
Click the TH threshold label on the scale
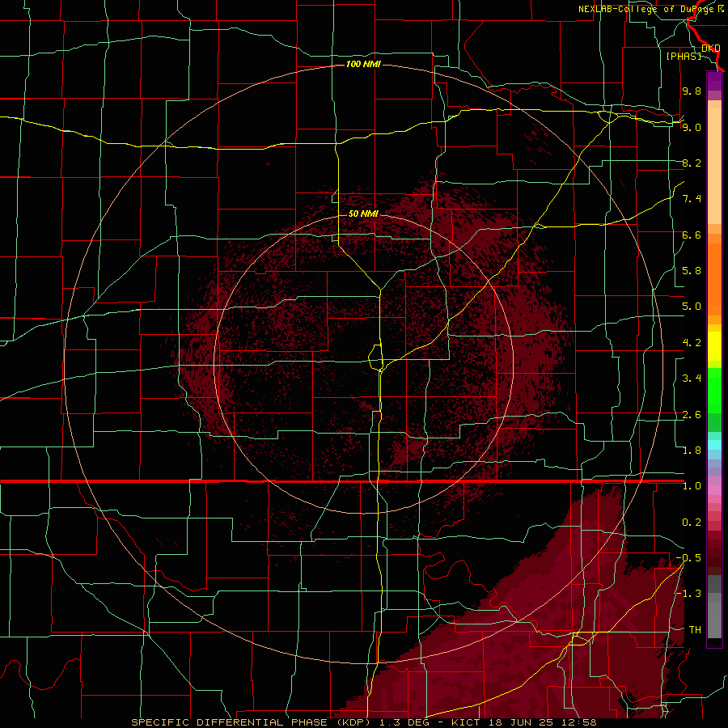(695, 630)
